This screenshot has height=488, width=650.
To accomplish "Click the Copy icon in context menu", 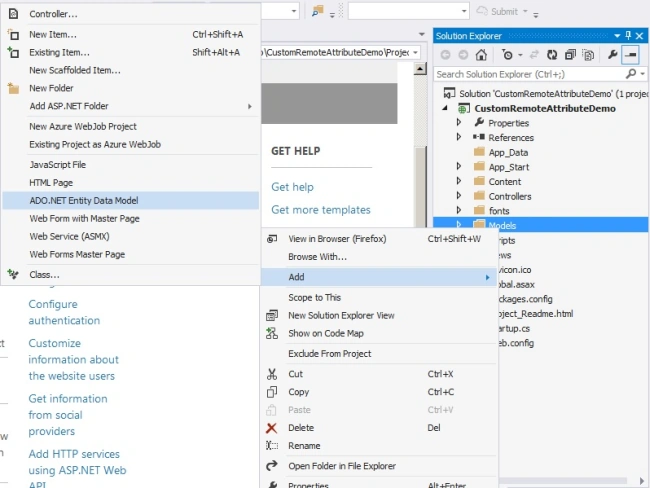I will tap(272, 392).
